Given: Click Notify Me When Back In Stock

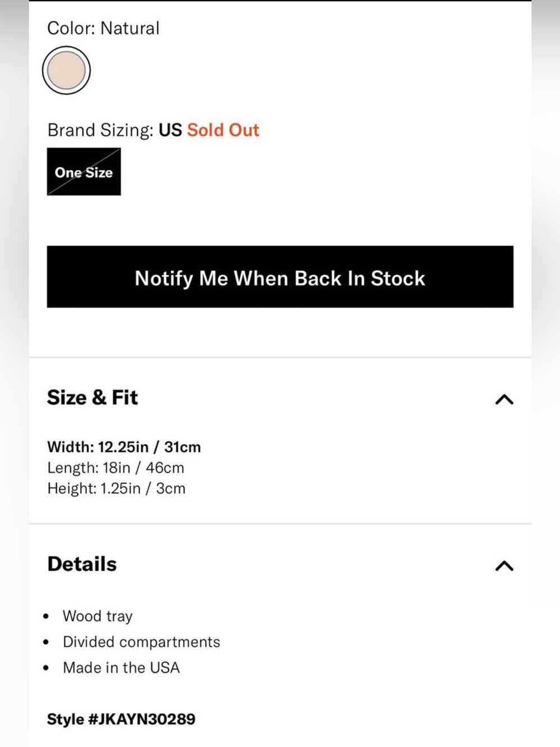Looking at the screenshot, I should coord(280,277).
